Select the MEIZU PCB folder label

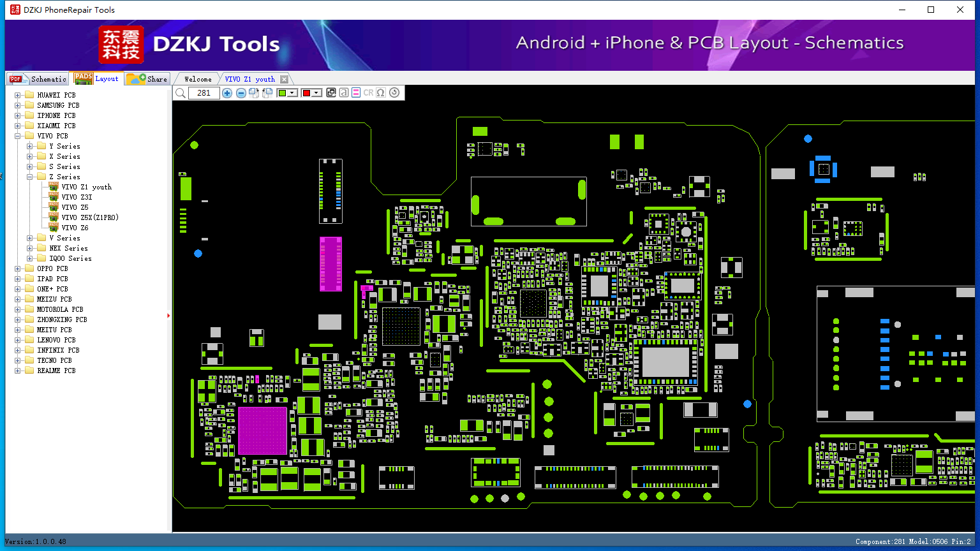(x=54, y=299)
